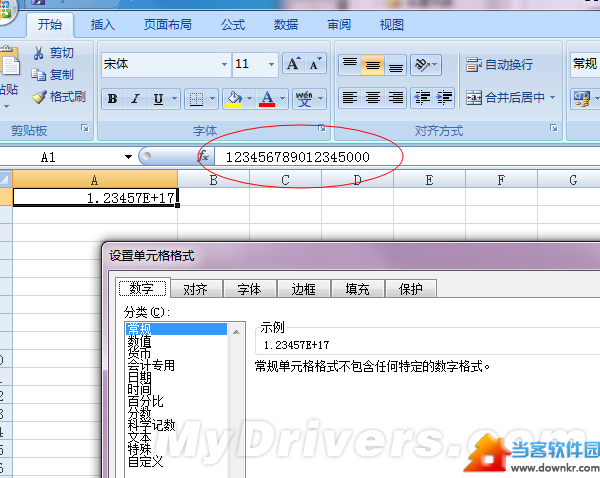
Task: Click the Paste clipboard icon
Action: click(9, 61)
